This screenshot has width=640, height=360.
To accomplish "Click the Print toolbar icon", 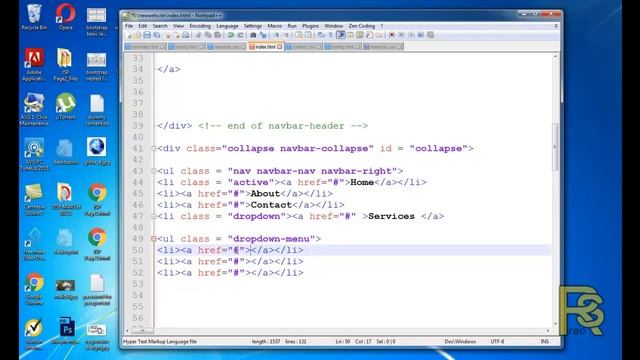I will (185, 35).
